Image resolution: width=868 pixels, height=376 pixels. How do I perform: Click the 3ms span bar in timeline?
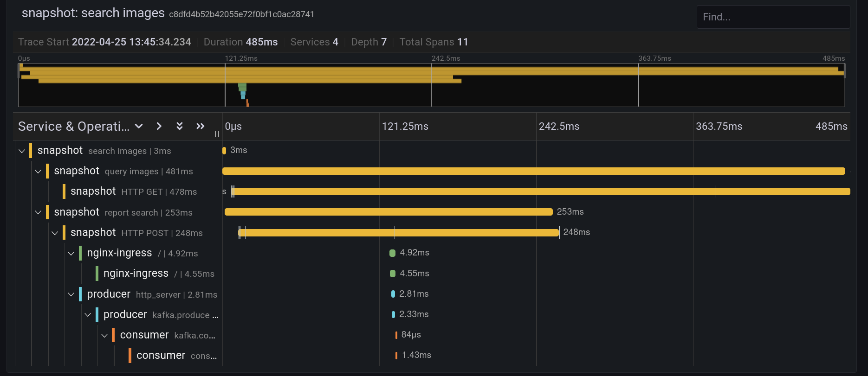click(224, 150)
